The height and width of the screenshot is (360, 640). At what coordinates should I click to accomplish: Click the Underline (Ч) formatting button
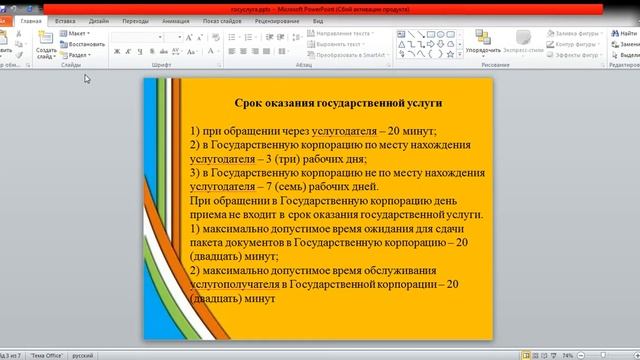click(x=140, y=51)
